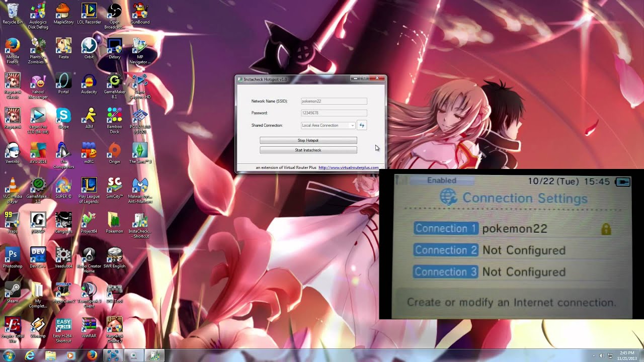Select the Audacity desktop icon
Image resolution: width=644 pixels, height=362 pixels.
89,83
